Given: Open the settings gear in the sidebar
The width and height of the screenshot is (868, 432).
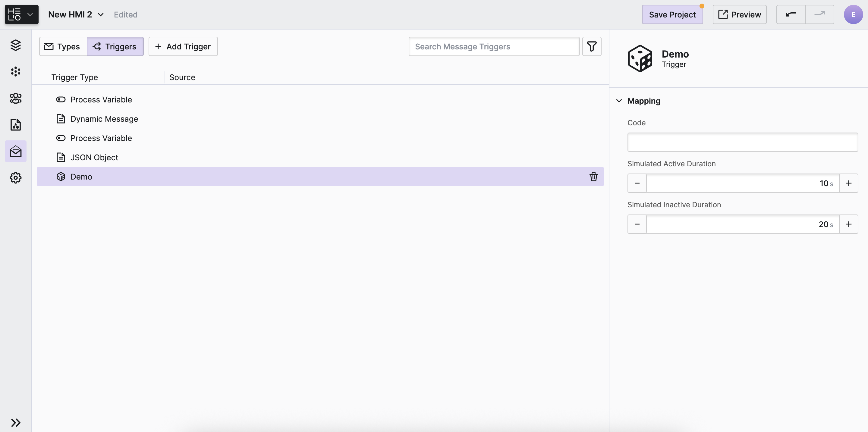Looking at the screenshot, I should [15, 177].
